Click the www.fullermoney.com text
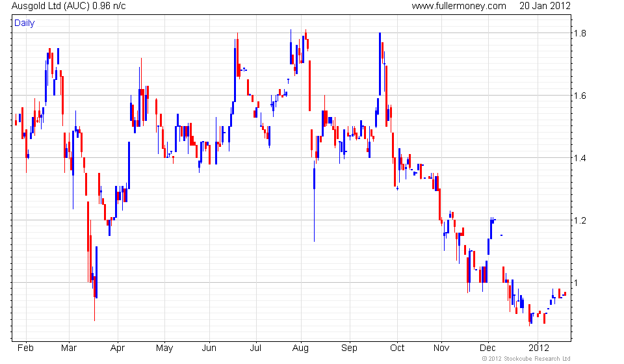The width and height of the screenshot is (624, 364). (x=459, y=6)
